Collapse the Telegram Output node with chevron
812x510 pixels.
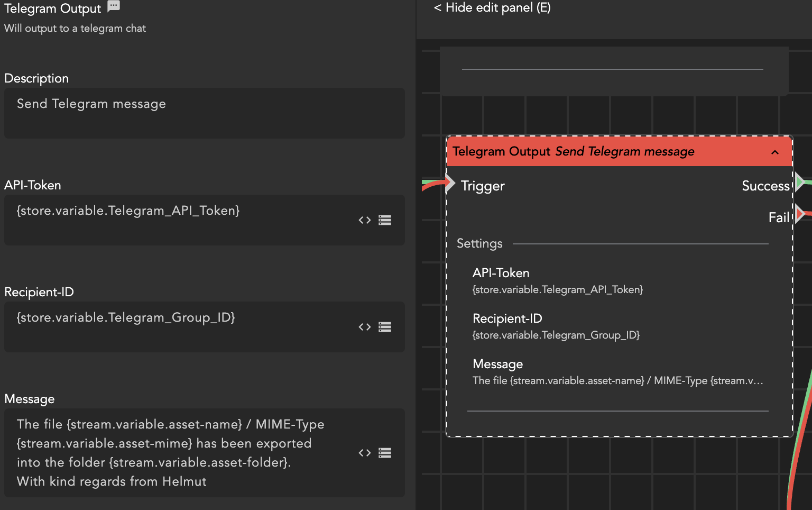click(775, 152)
